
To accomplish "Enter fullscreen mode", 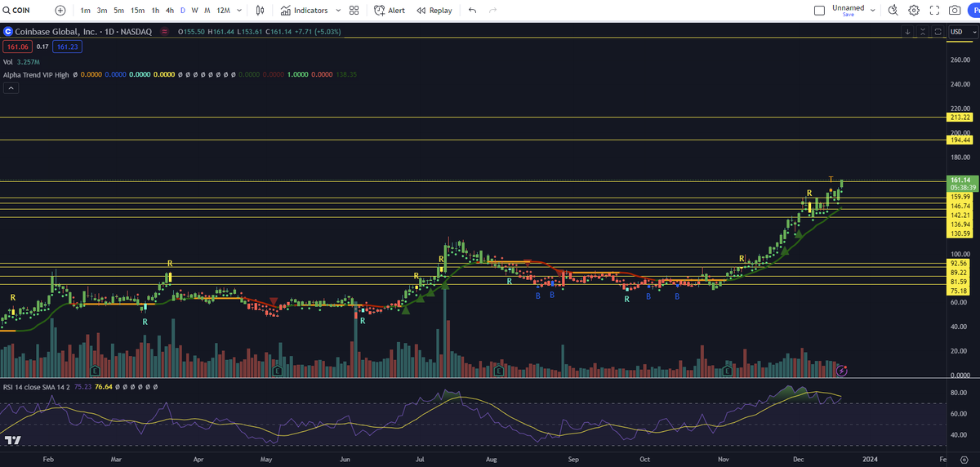I will pyautogui.click(x=934, y=11).
